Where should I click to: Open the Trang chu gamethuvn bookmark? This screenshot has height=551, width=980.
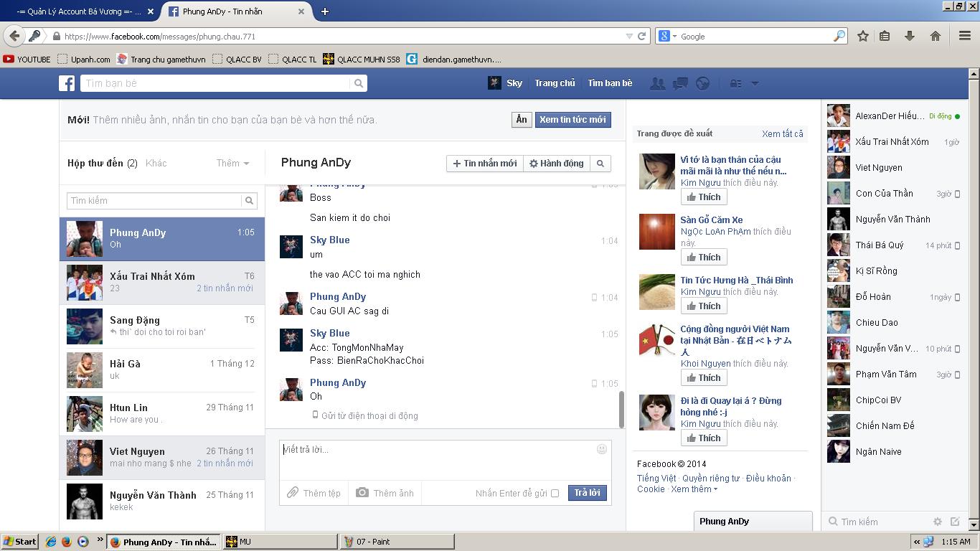point(161,60)
